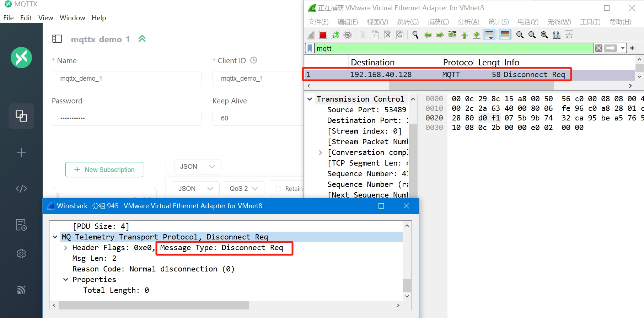The image size is (644, 318).
Task: Collapse the Properties node
Action: click(x=66, y=280)
